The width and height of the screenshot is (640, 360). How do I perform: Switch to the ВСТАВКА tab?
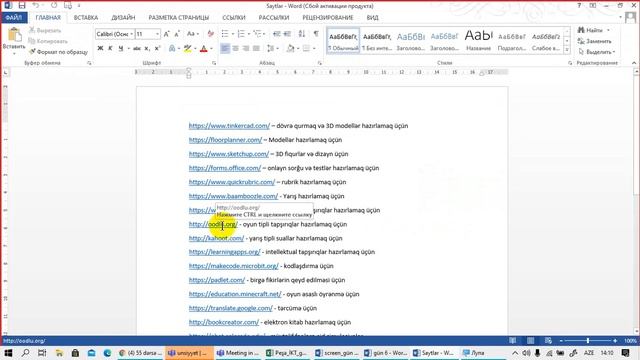(x=86, y=18)
